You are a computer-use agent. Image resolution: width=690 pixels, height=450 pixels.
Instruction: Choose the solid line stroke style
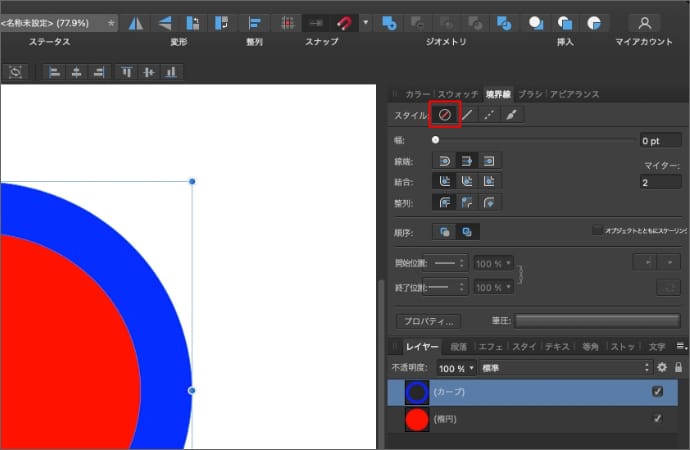(x=466, y=115)
